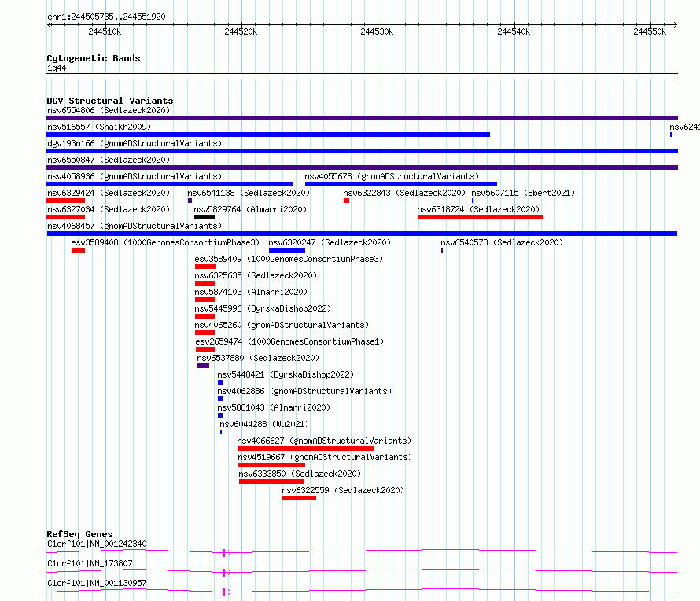700x601 pixels.
Task: Click nsv5881043 (Almarri2020) label
Action: (x=274, y=407)
